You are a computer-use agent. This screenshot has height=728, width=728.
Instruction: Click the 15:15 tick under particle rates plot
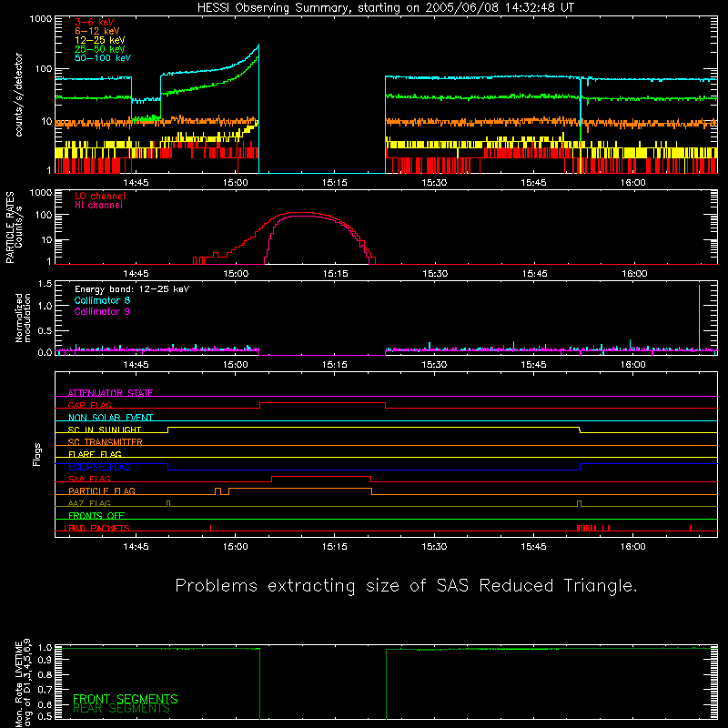tap(335, 274)
